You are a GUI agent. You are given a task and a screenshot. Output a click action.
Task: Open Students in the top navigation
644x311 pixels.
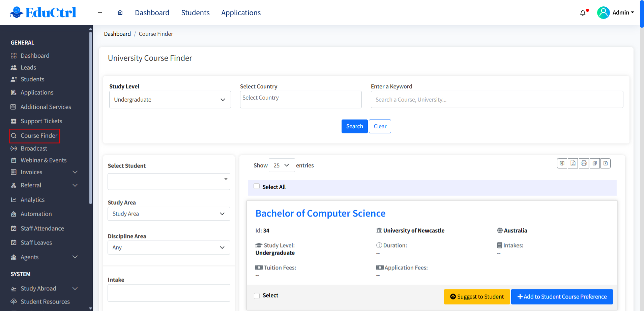[x=195, y=13]
